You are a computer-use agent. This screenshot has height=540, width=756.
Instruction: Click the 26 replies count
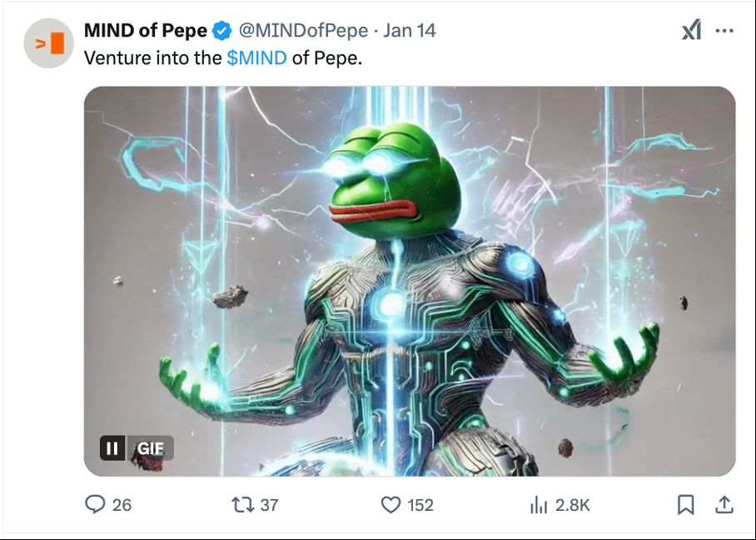pos(122,504)
